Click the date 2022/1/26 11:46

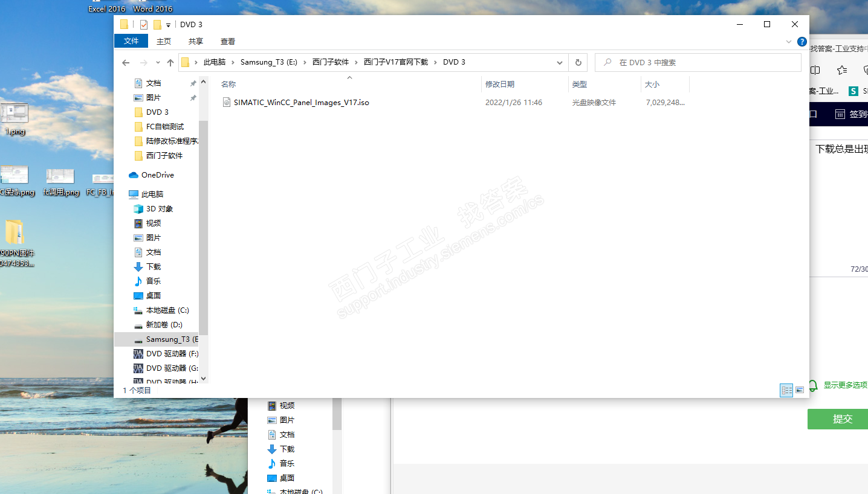click(x=514, y=103)
